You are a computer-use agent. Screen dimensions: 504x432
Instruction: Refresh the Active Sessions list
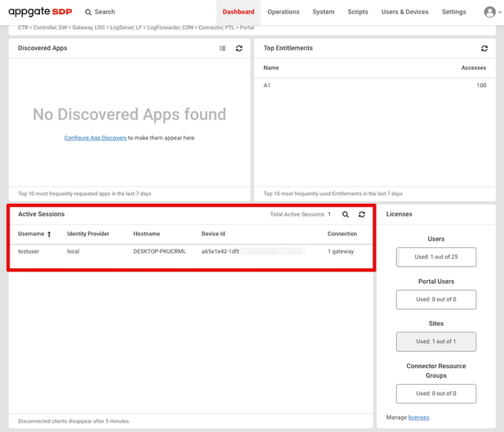click(x=361, y=214)
